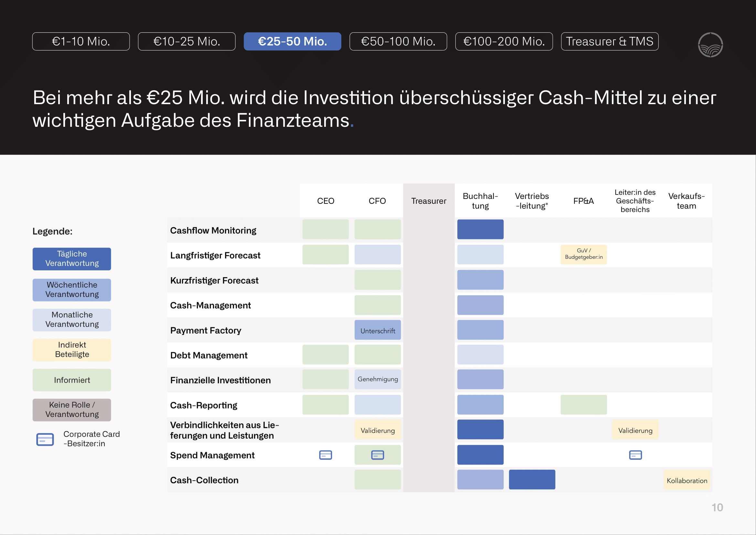Click the Leiter:in des Geschäftsbereichs header

(635, 201)
